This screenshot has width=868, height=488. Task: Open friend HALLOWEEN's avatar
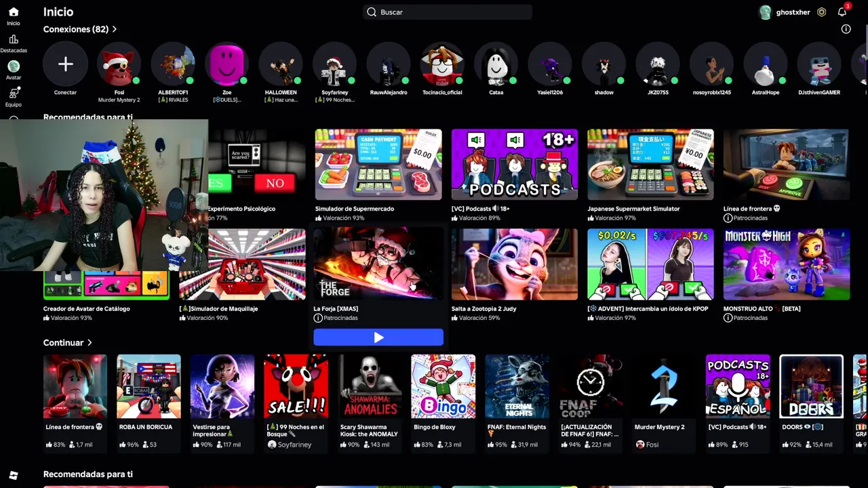coord(281,64)
